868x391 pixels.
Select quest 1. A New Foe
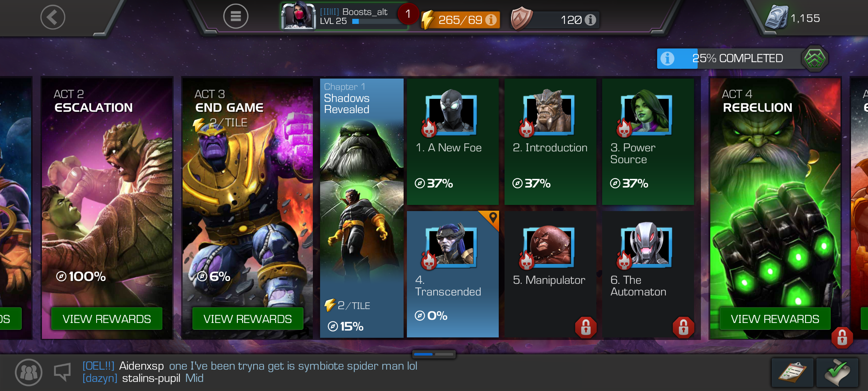(453, 142)
